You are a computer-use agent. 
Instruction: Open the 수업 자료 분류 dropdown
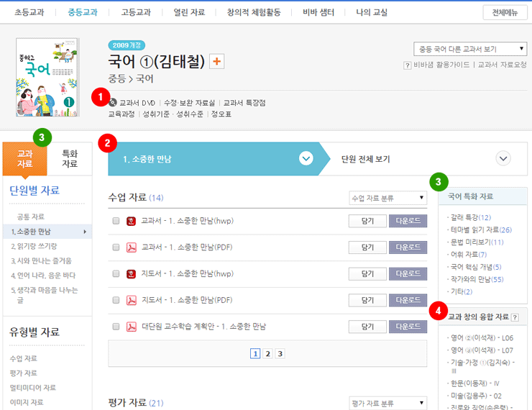387,197
